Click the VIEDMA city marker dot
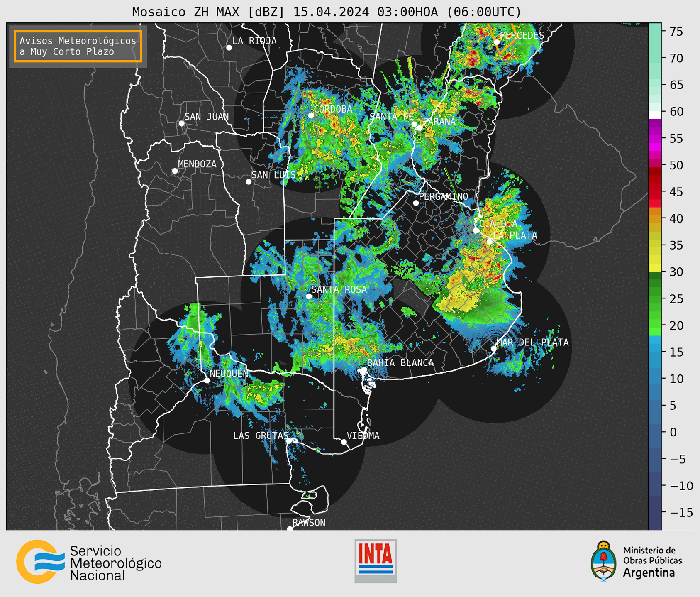 [344, 442]
